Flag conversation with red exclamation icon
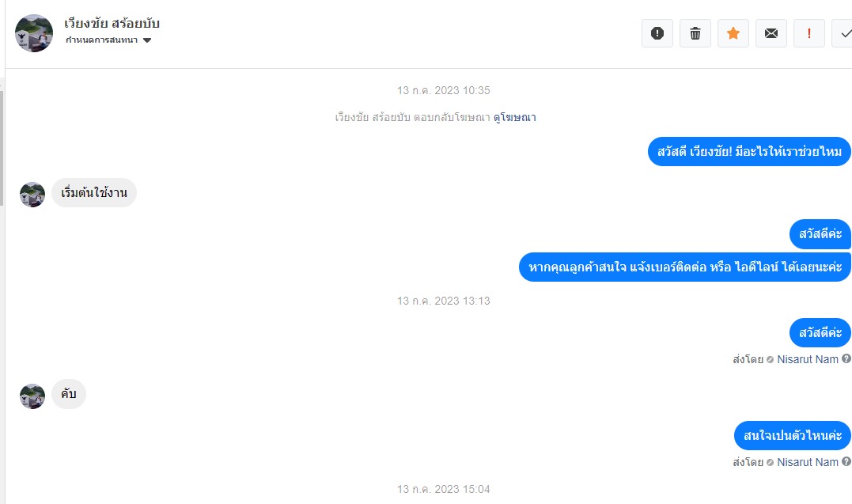 [809, 33]
